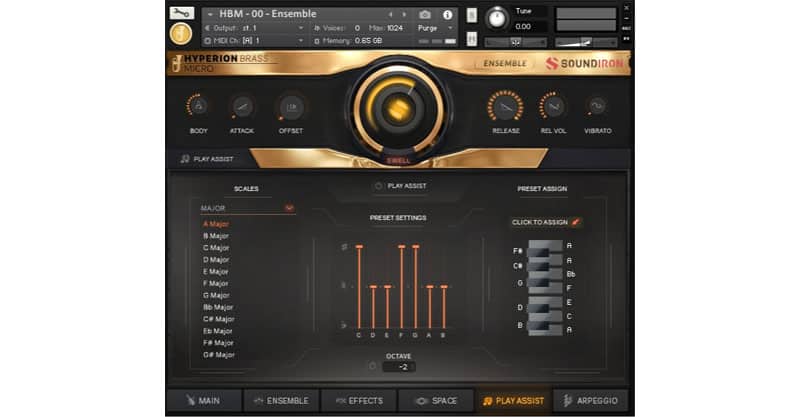Switch to the Arpeggio tab

click(590, 401)
